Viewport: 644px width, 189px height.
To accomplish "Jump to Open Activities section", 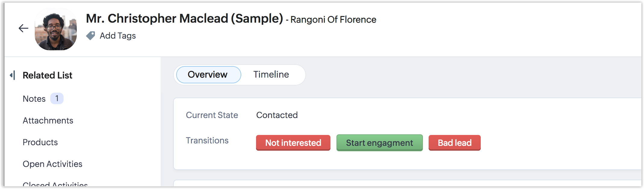I will [x=52, y=164].
